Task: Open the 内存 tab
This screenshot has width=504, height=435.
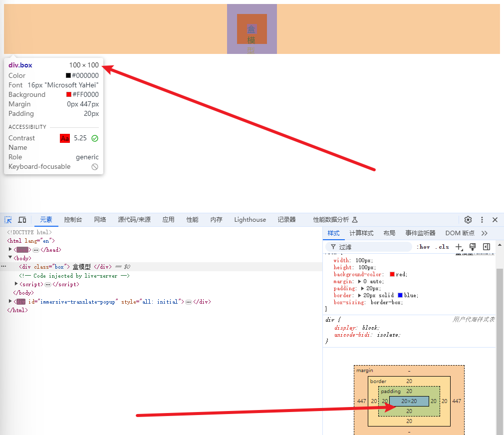Action: pyautogui.click(x=217, y=220)
